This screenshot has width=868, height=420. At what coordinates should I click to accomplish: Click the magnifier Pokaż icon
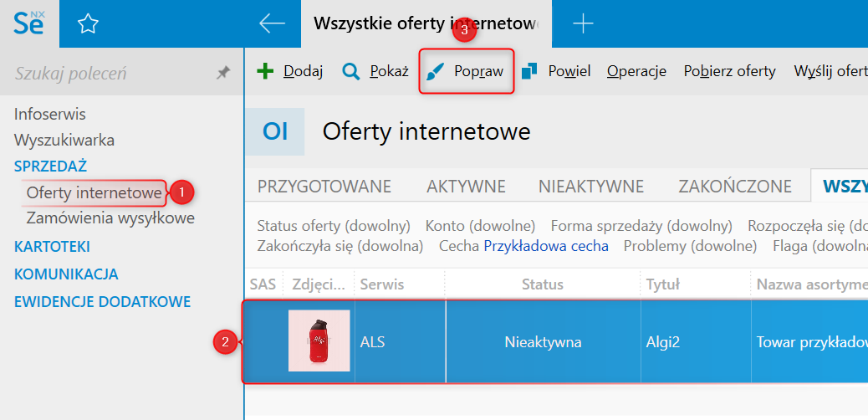[x=351, y=71]
